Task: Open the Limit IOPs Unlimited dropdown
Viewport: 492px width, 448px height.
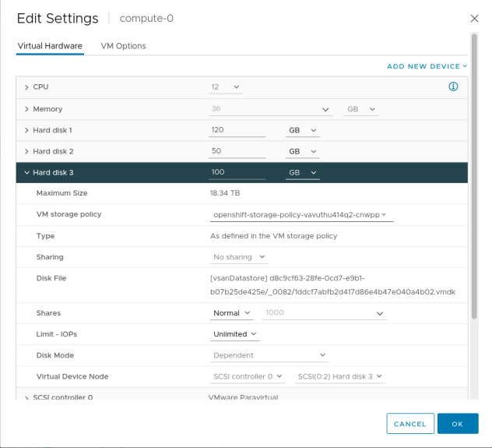Action: point(236,334)
